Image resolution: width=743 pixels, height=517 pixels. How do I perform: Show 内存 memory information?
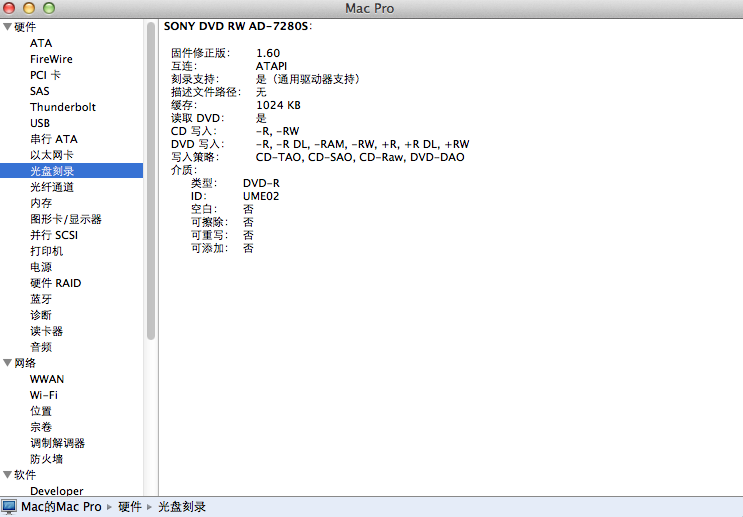coord(41,203)
